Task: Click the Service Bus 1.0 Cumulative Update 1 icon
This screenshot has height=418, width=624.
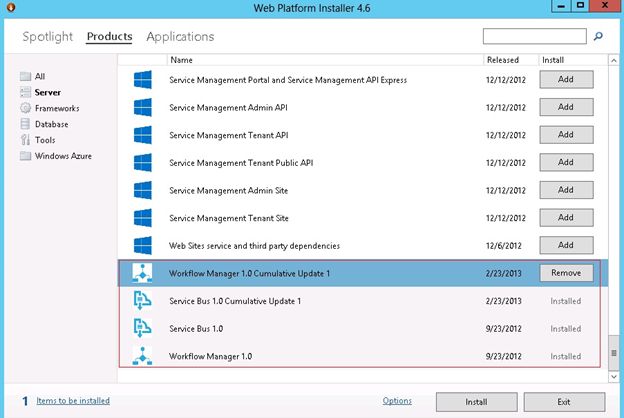Action: (142, 301)
